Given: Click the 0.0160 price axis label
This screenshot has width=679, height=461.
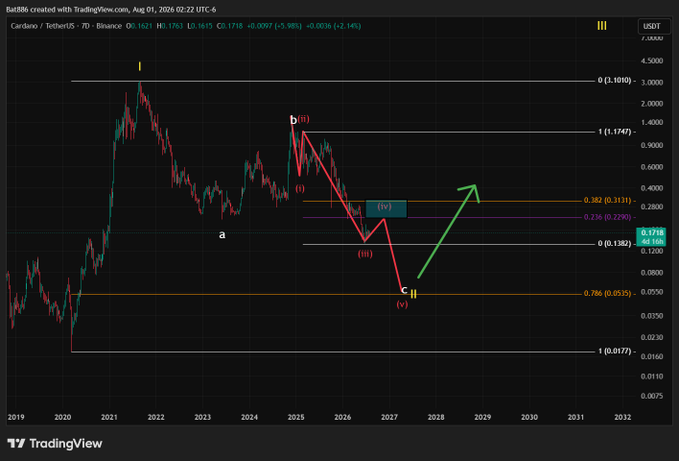Looking at the screenshot, I should [652, 357].
